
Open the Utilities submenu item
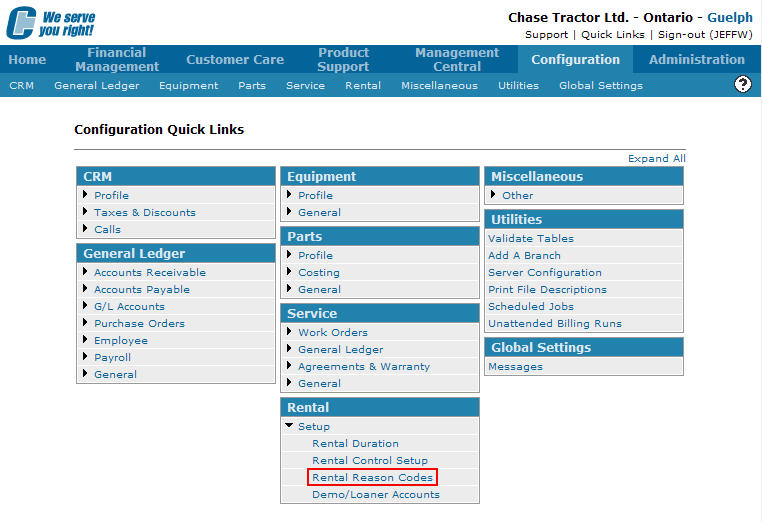[518, 86]
